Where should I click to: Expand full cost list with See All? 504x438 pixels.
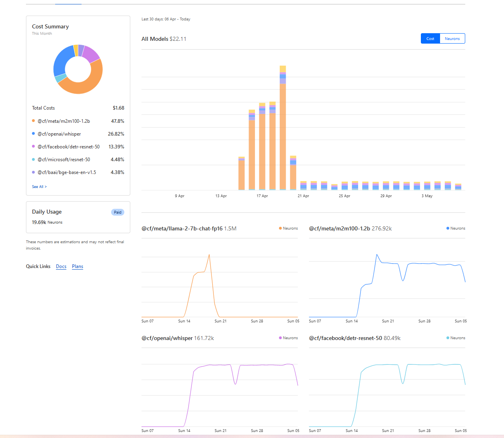click(39, 187)
